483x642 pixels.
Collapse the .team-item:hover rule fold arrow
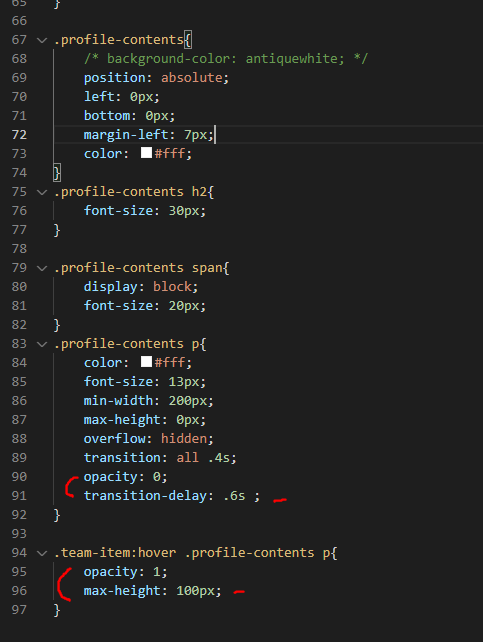pos(42,553)
